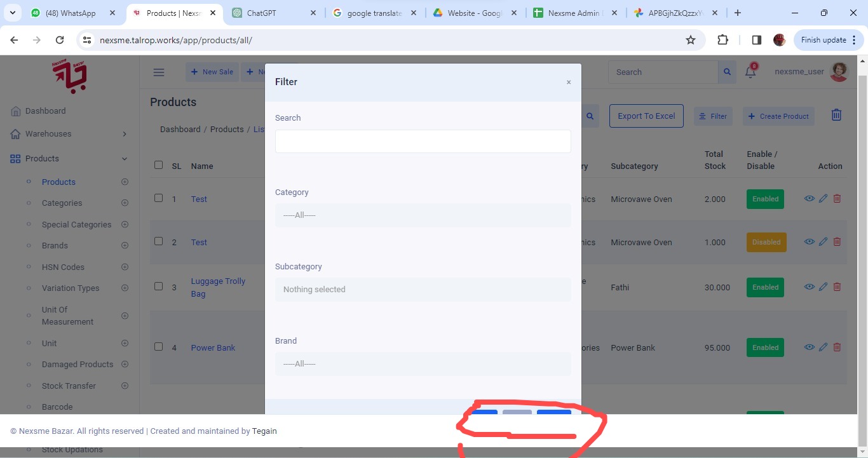
Task: Click edit pencil icon for Power Bank
Action: click(823, 347)
